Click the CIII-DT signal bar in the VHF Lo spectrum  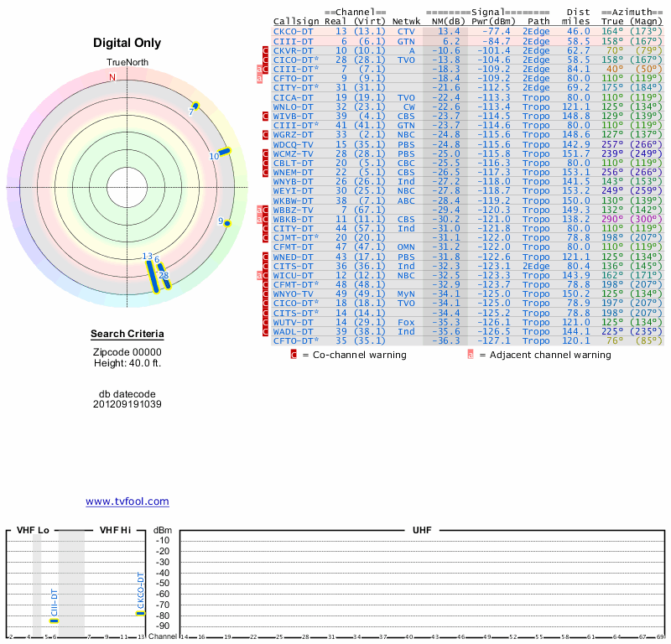click(x=55, y=621)
